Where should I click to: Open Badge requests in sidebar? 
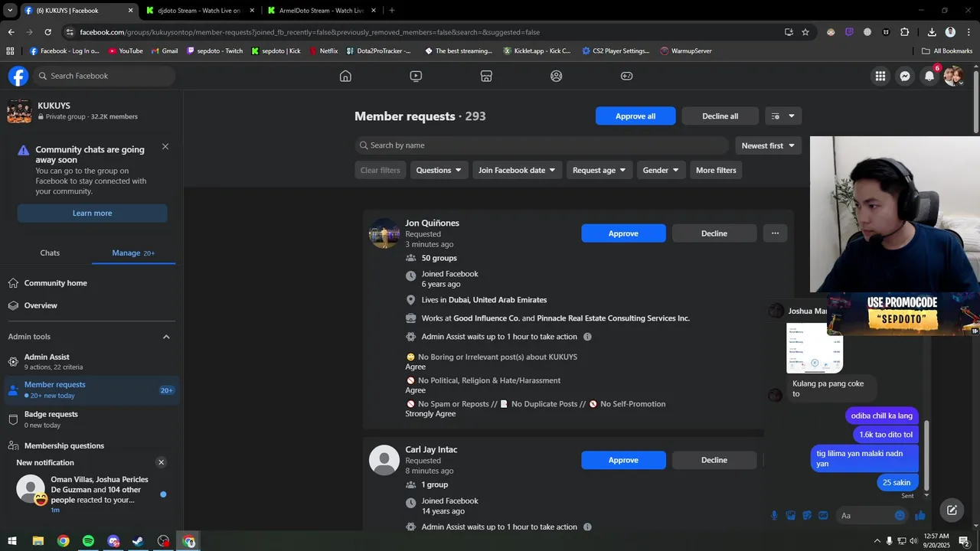[91, 419]
